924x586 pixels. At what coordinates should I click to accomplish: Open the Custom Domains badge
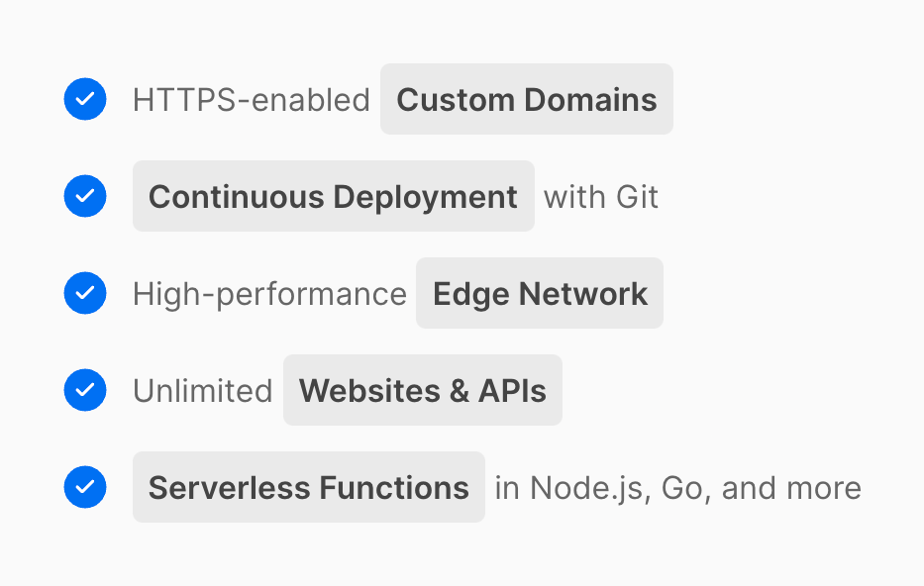click(526, 99)
